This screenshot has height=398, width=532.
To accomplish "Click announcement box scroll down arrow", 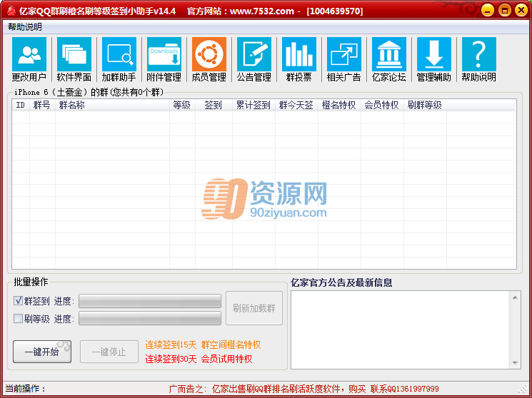I will [x=515, y=363].
